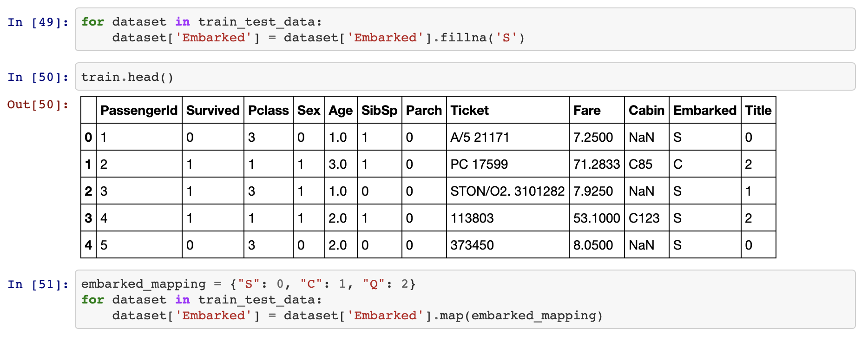Click the Out[50] output prompt

(x=38, y=105)
